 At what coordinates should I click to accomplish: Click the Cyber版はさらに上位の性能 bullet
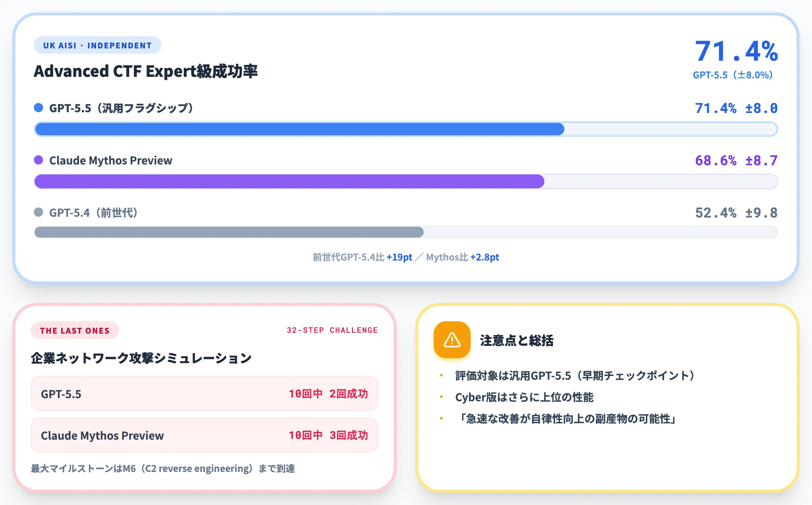[x=524, y=397]
